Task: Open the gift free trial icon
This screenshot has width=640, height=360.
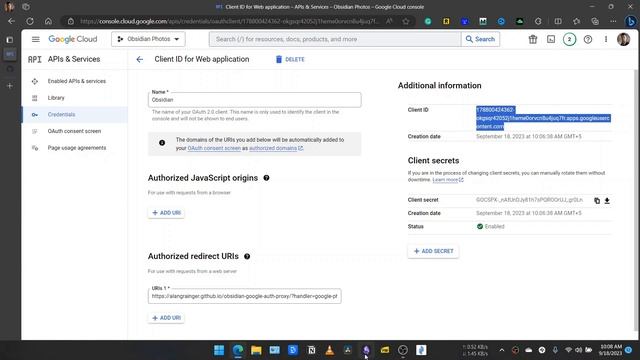Action: pos(533,39)
